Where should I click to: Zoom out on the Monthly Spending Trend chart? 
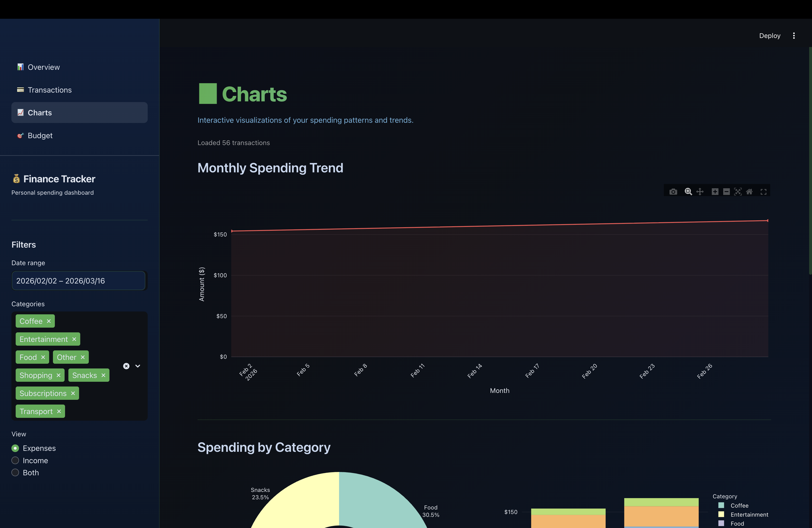click(726, 191)
